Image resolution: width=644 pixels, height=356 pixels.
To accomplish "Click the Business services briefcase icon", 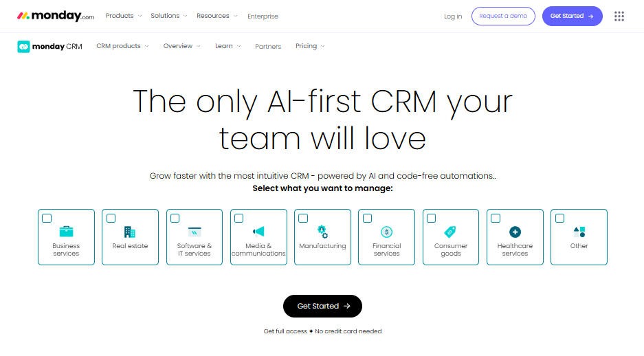I will pyautogui.click(x=66, y=232).
